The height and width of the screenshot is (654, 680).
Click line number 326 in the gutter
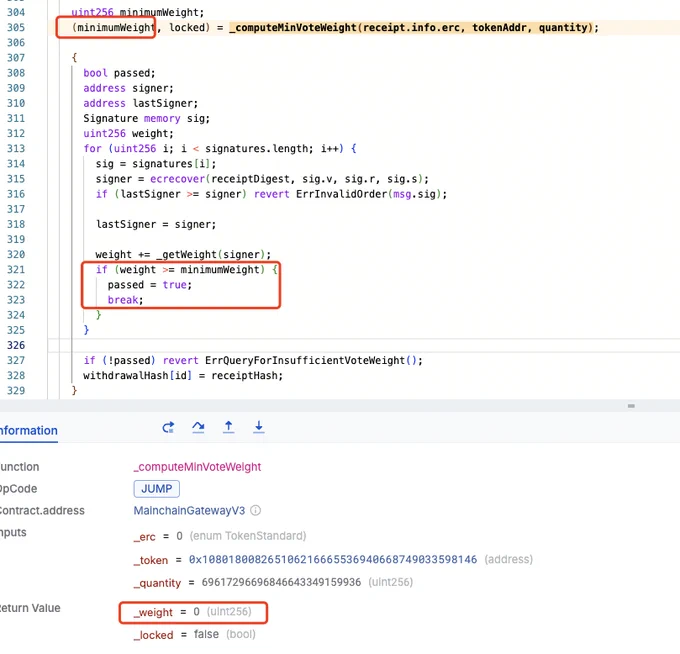pos(16,345)
